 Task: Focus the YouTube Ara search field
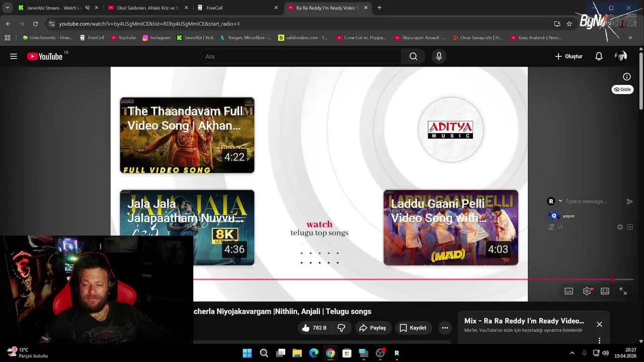pos(300,56)
